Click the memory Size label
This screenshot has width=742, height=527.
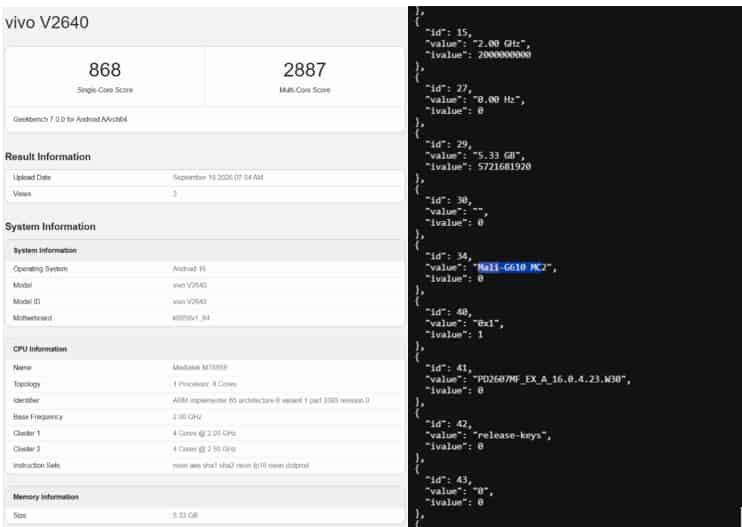19,515
